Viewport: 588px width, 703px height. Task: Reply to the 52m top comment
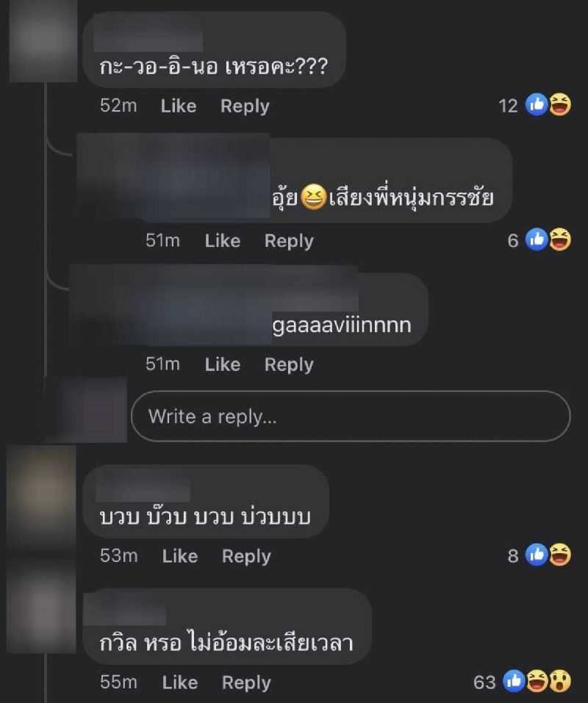point(245,107)
